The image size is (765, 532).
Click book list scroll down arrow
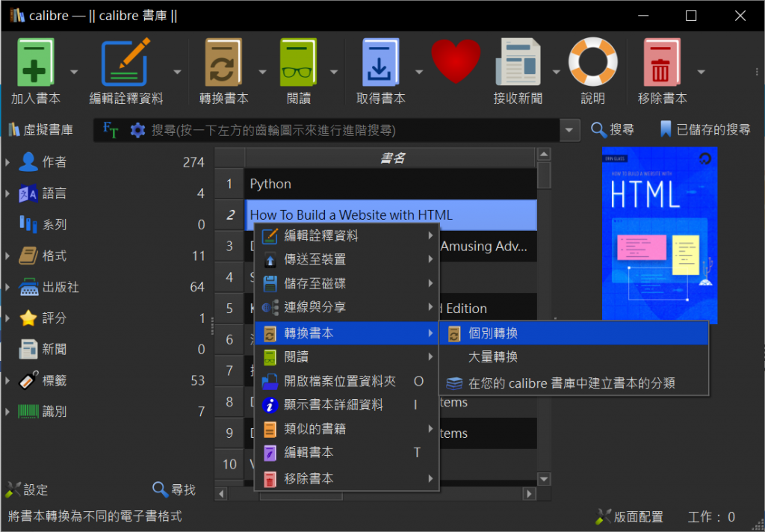click(544, 479)
